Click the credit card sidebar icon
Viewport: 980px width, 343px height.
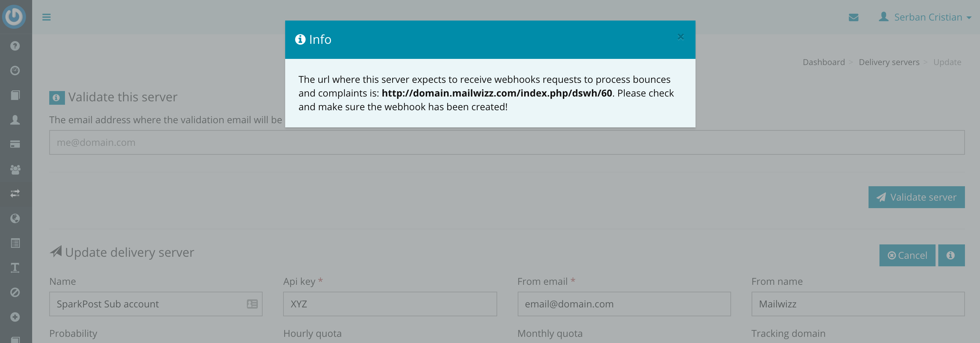tap(15, 144)
